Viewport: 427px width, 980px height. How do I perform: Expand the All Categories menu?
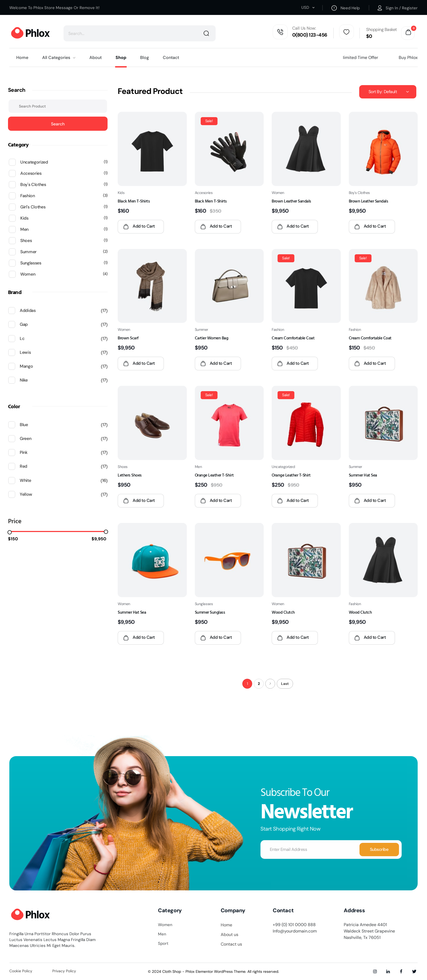pos(59,57)
